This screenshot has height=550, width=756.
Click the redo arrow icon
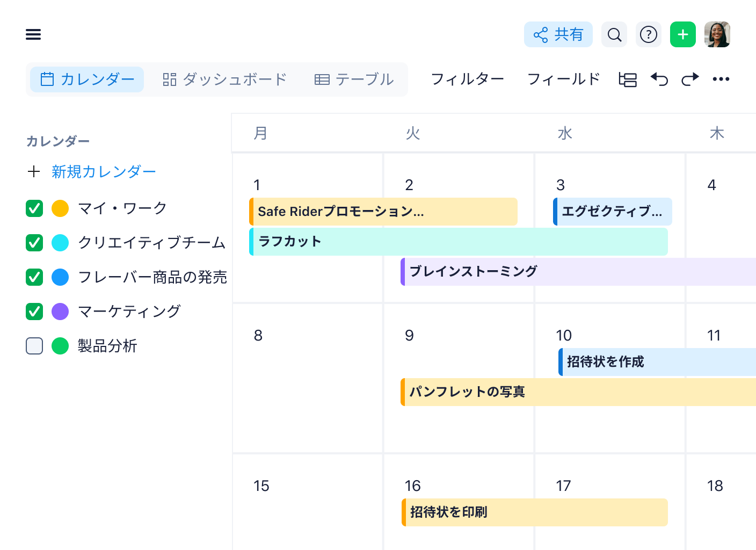coord(690,79)
